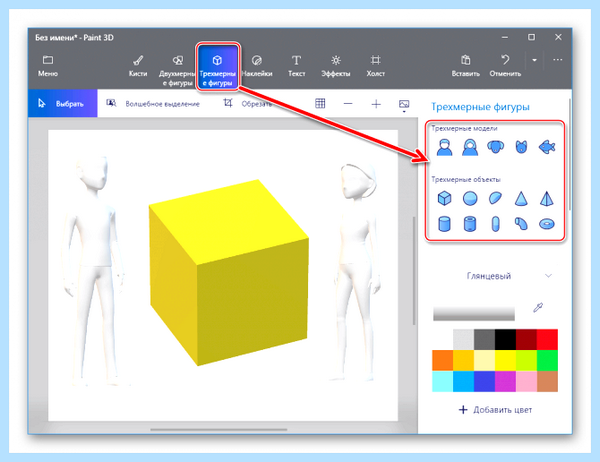Insert the cat 3D model
The width and height of the screenshot is (600, 462).
pos(521,147)
